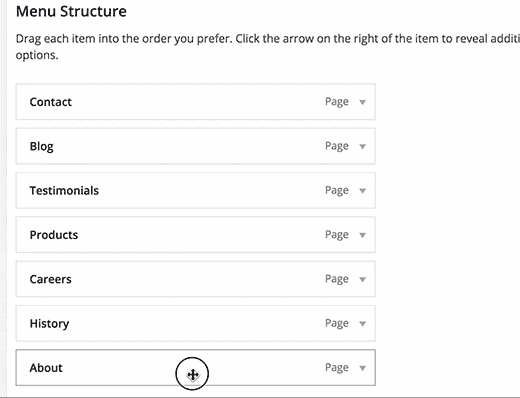Click the Page label on Products
This screenshot has height=398, width=520.
coord(337,235)
